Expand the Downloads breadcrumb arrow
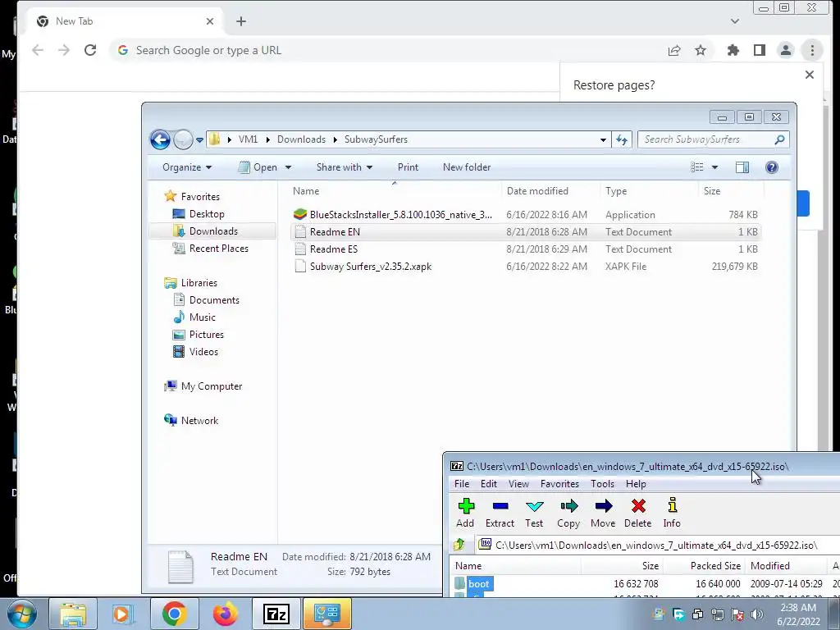The width and height of the screenshot is (840, 630). tap(336, 139)
